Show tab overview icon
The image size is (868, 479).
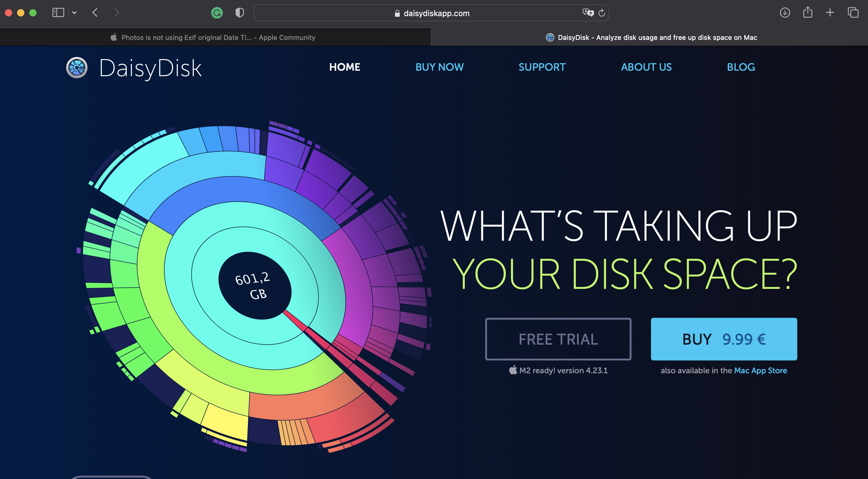click(853, 13)
